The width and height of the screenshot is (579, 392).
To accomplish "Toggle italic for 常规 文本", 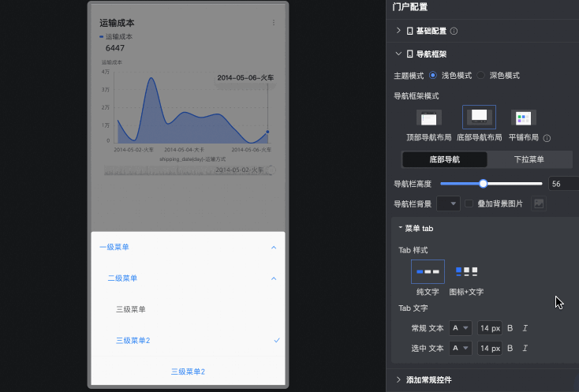I will [x=525, y=328].
